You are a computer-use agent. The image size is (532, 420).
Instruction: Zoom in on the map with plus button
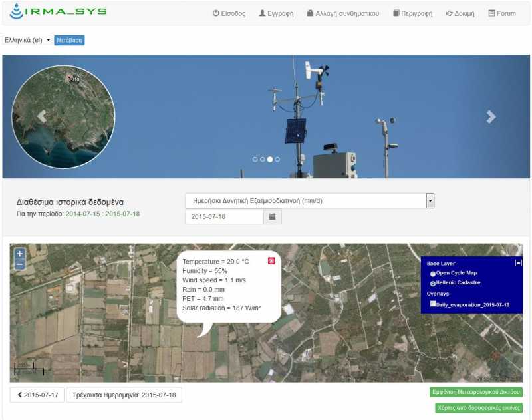(20, 254)
